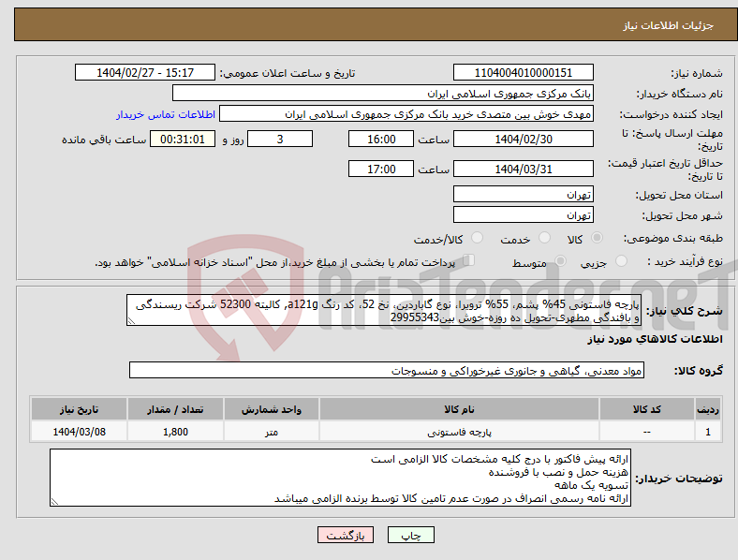Select the خدمت radio button
Viewport: 738px width, 560px height.
point(544,238)
